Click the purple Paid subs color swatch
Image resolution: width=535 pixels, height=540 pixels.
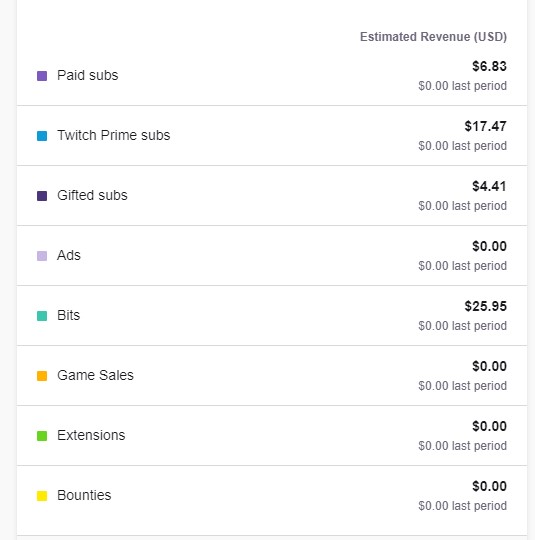pyautogui.click(x=42, y=76)
